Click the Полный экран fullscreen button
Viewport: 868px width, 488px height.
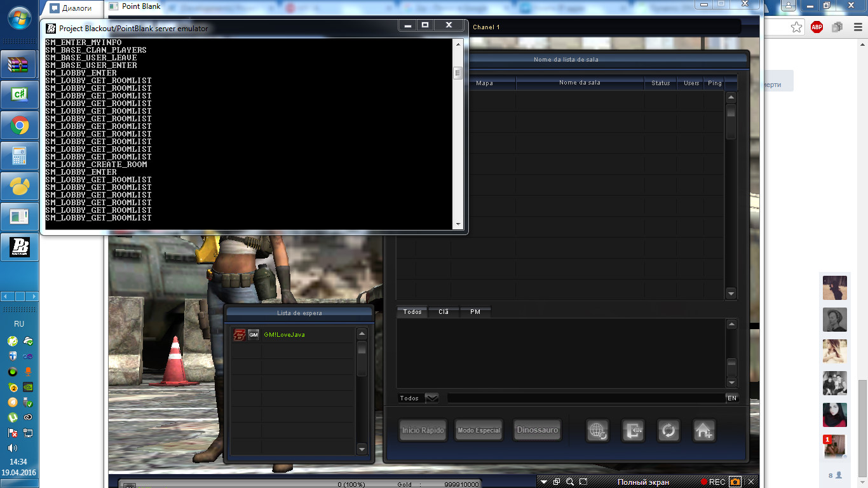point(643,482)
